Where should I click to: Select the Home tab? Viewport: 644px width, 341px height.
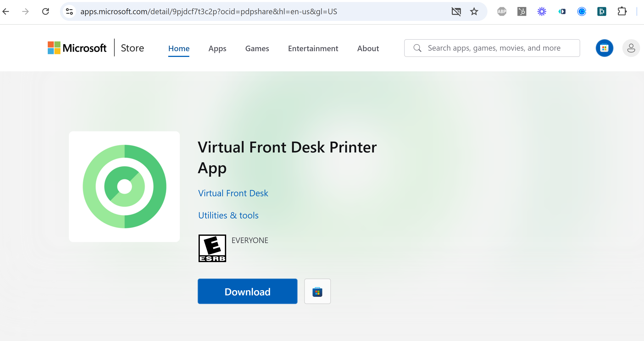(x=179, y=48)
